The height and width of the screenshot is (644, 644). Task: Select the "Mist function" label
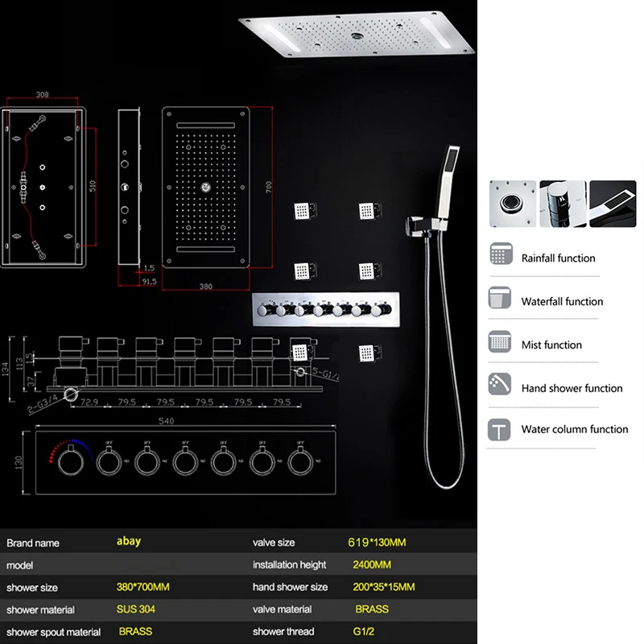[x=551, y=345]
